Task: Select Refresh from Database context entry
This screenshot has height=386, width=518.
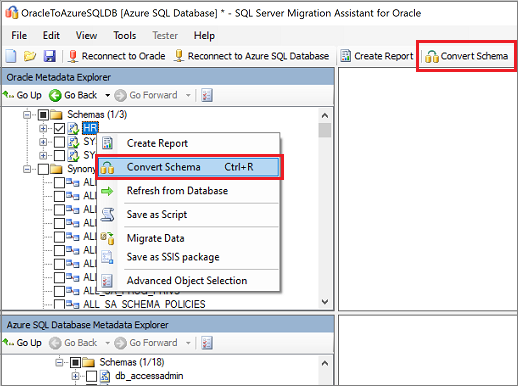Action: click(188, 191)
